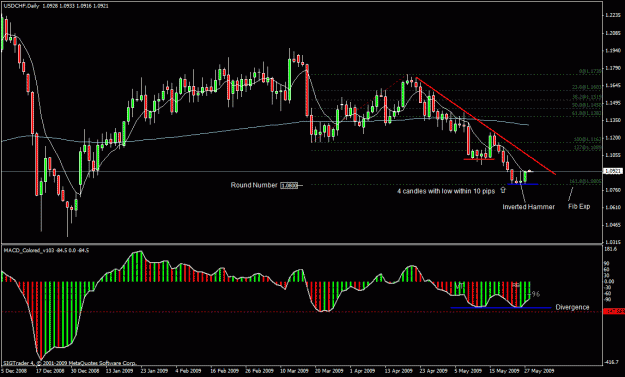
Task: Click the 23 Apr 2009 date label
Action: pyautogui.click(x=434, y=371)
